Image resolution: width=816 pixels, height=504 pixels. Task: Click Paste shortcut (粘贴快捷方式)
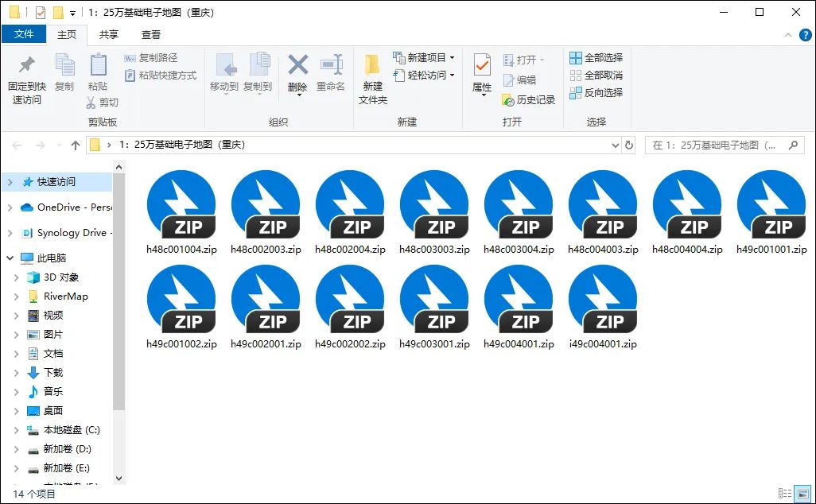point(161,76)
